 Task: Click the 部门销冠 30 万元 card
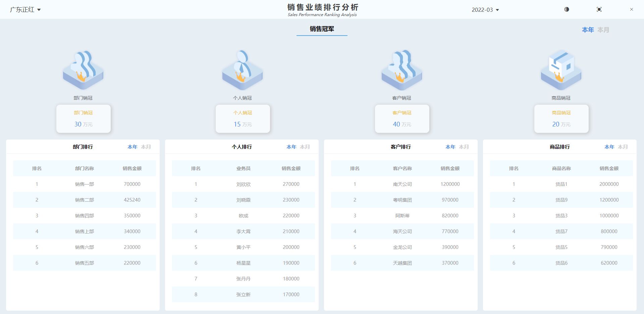83,119
